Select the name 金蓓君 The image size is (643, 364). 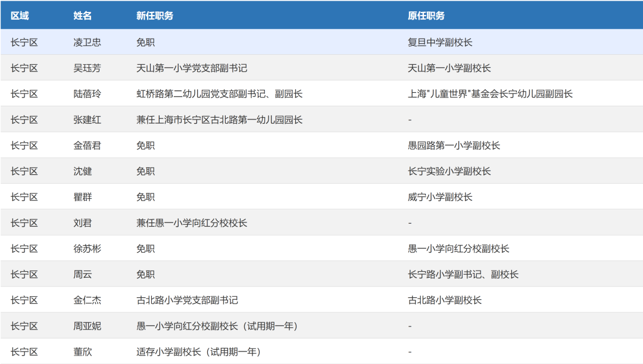87,145
